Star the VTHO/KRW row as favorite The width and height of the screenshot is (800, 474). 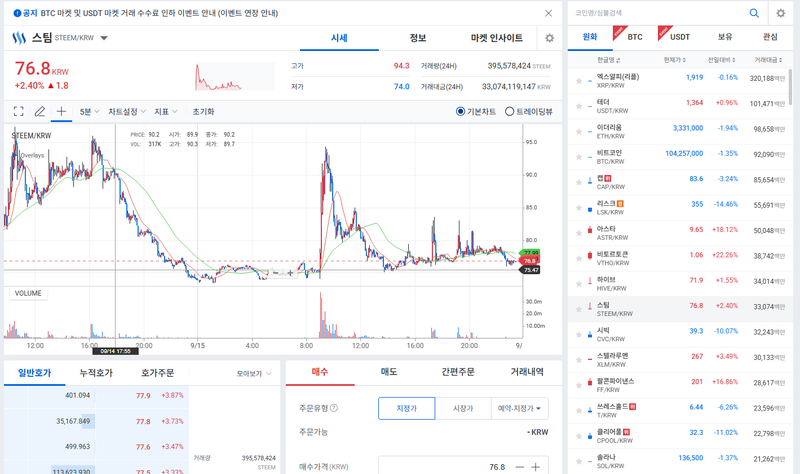coord(579,258)
